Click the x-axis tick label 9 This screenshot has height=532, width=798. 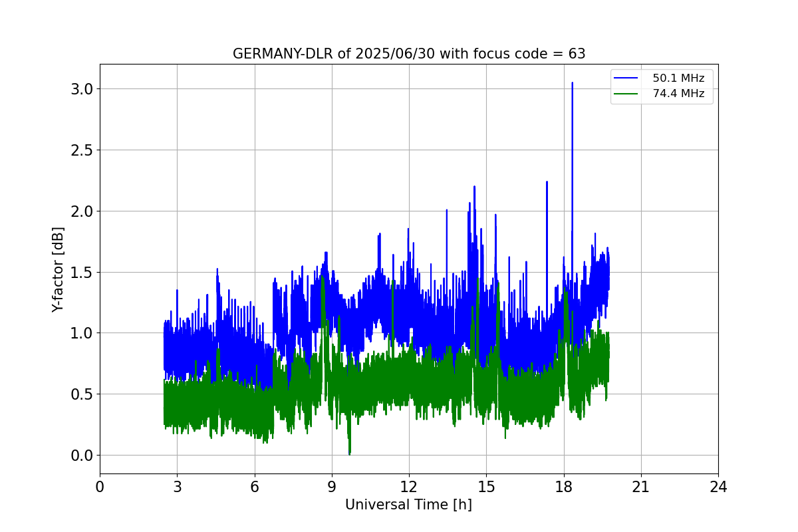[332, 487]
